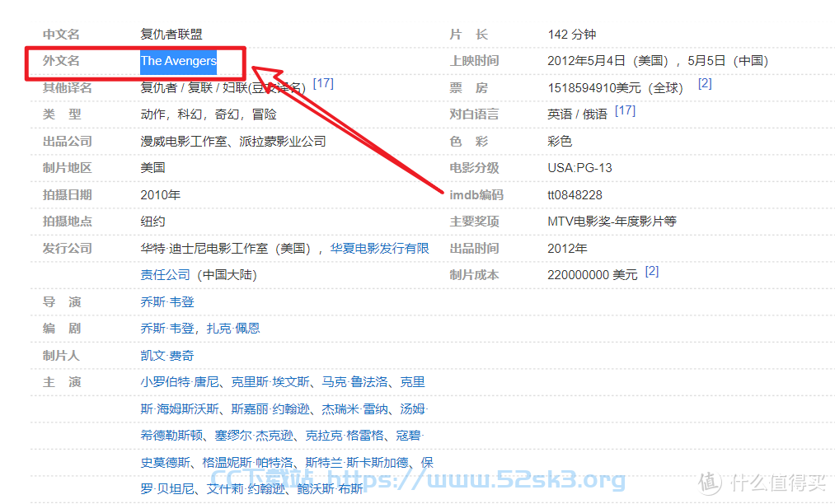Follow the 克拉克·格雷格 link
The image size is (835, 504).
click(345, 436)
